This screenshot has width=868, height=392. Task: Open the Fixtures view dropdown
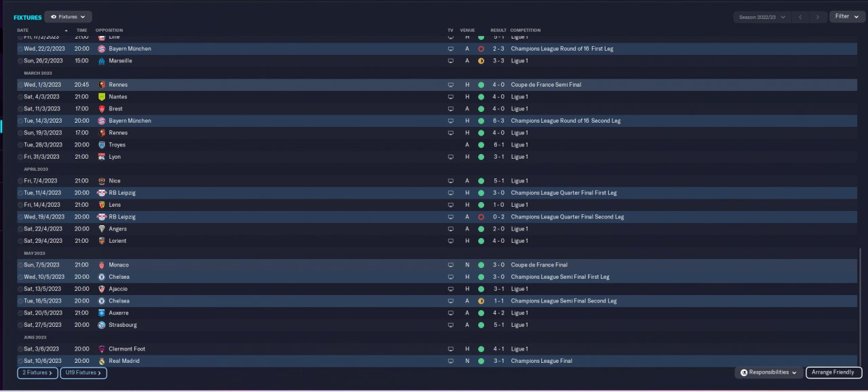(x=68, y=16)
